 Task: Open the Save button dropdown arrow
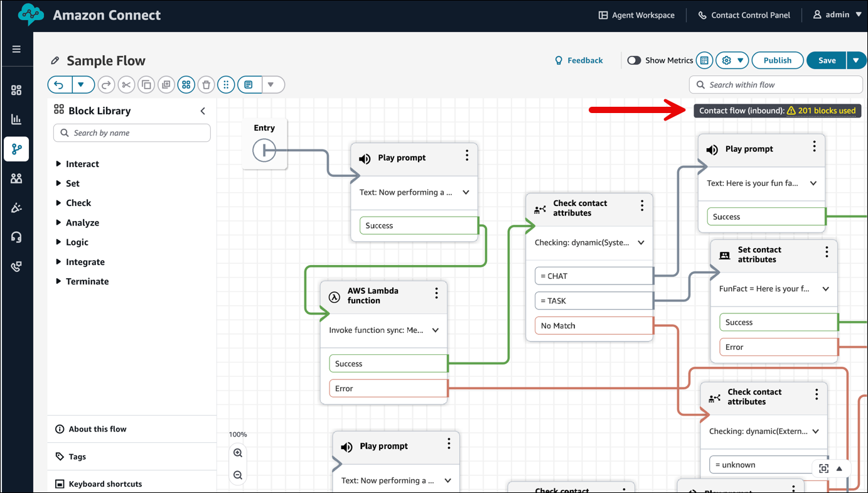(x=856, y=60)
